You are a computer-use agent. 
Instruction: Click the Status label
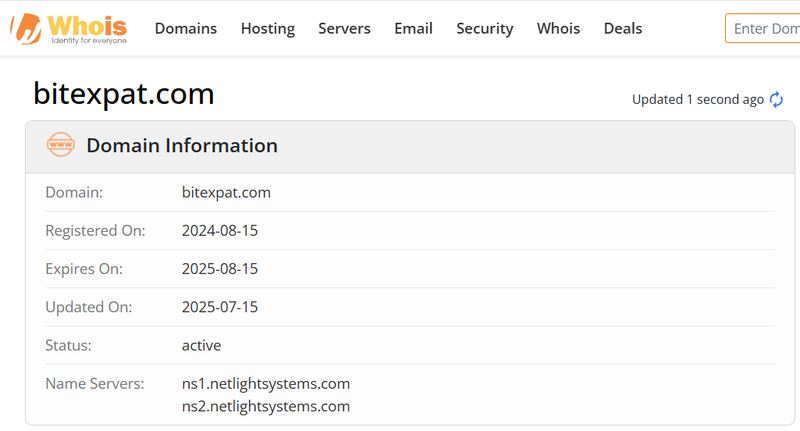[x=68, y=345]
